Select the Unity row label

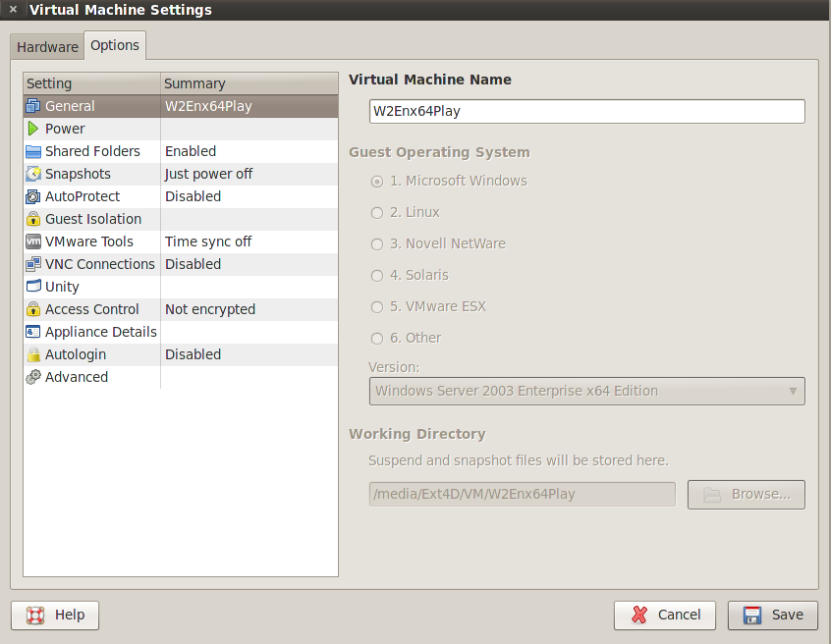(x=62, y=287)
